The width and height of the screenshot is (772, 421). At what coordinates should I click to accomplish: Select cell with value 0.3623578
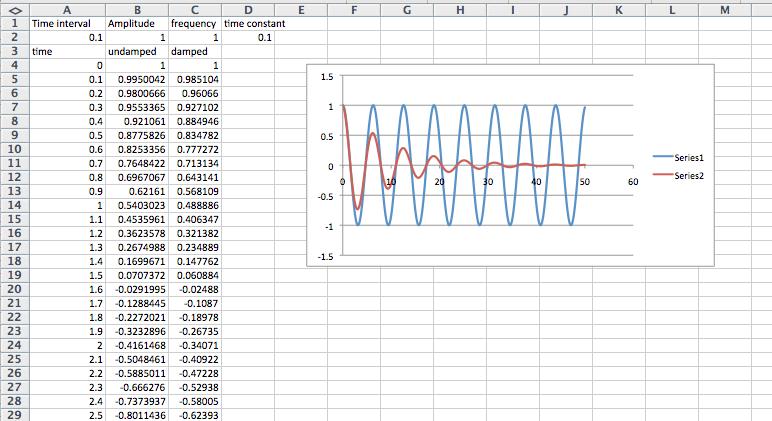coord(137,233)
